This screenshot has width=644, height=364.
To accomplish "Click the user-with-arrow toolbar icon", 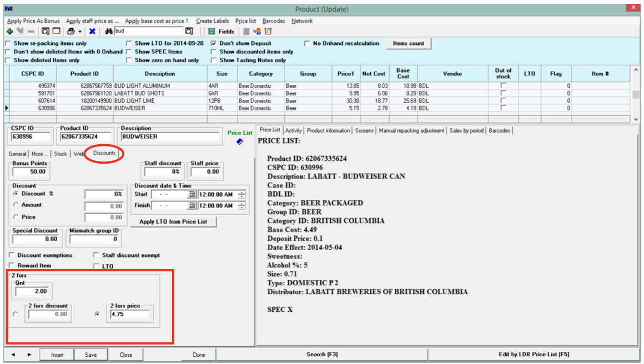I will (x=257, y=31).
